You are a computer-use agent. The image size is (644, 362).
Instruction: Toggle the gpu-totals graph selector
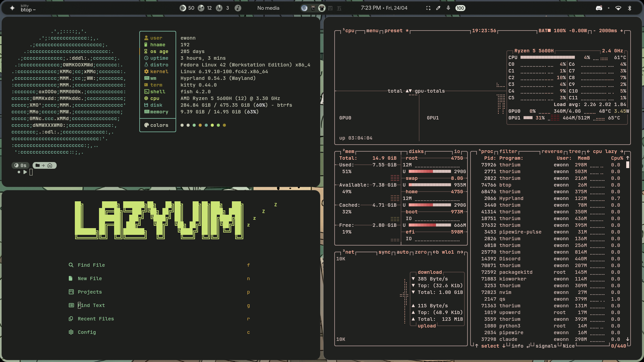pyautogui.click(x=430, y=91)
